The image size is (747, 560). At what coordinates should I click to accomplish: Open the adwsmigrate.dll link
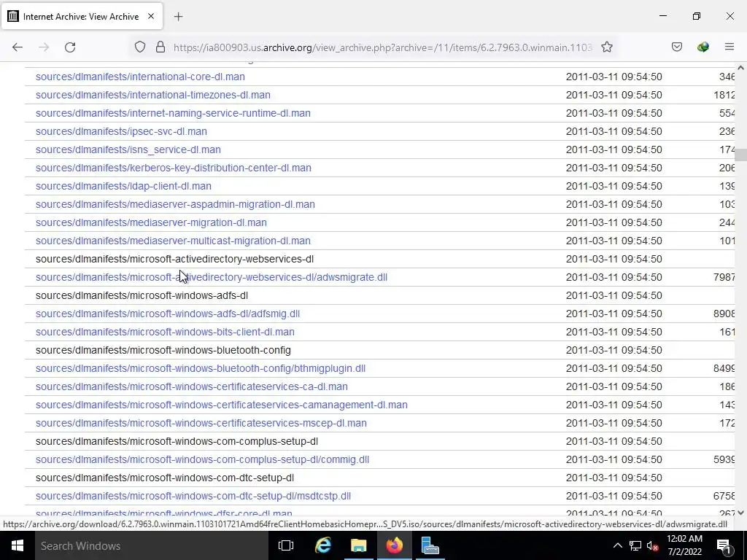tap(212, 277)
